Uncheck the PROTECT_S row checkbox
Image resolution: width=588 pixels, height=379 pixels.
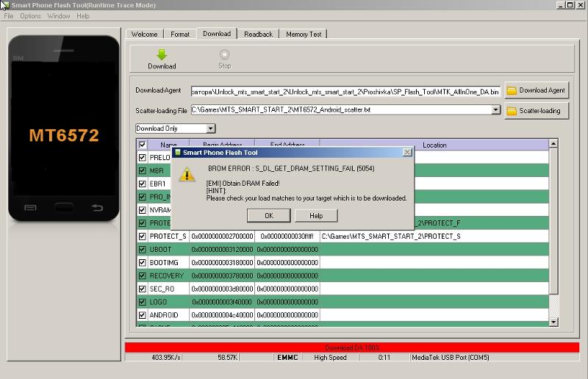pos(142,237)
